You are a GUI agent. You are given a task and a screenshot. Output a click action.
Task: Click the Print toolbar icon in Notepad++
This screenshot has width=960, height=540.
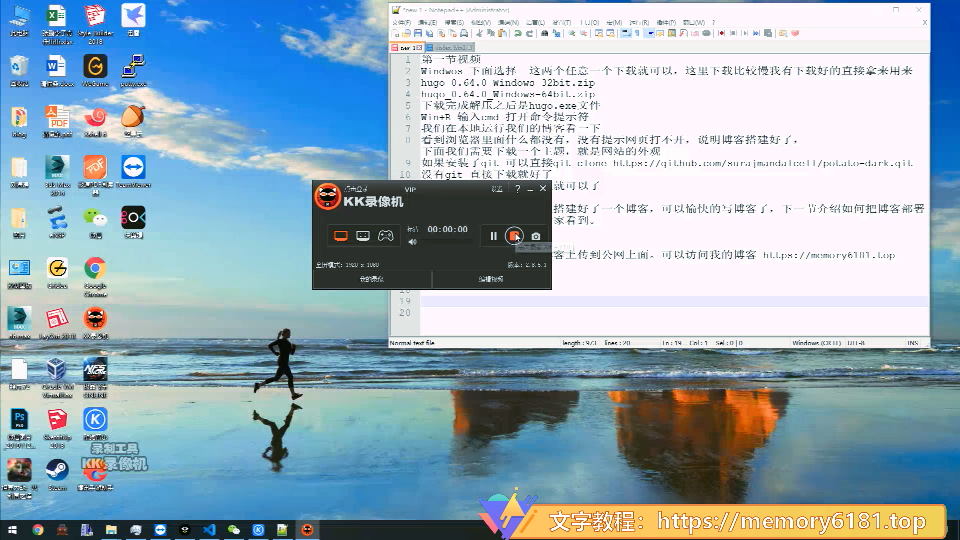coord(464,34)
